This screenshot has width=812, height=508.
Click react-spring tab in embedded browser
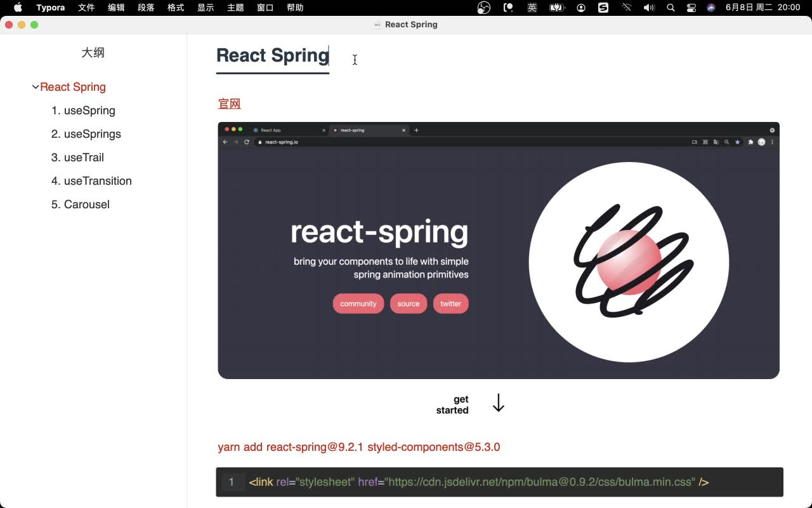369,130
